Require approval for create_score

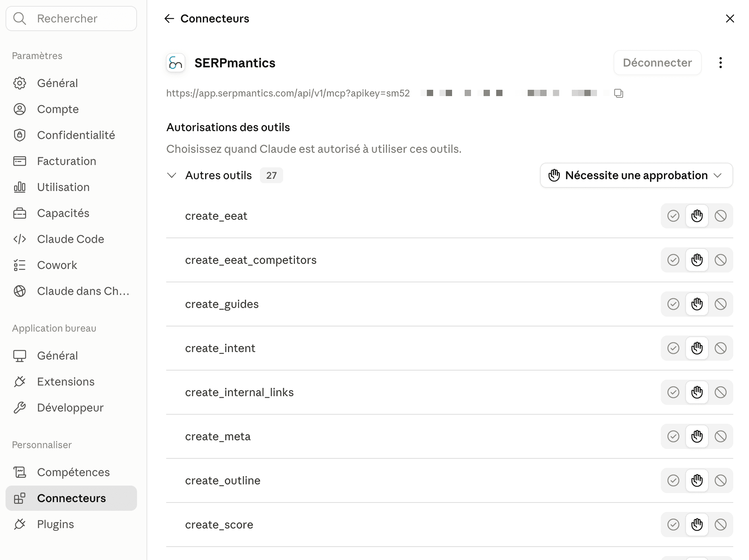[x=697, y=525]
